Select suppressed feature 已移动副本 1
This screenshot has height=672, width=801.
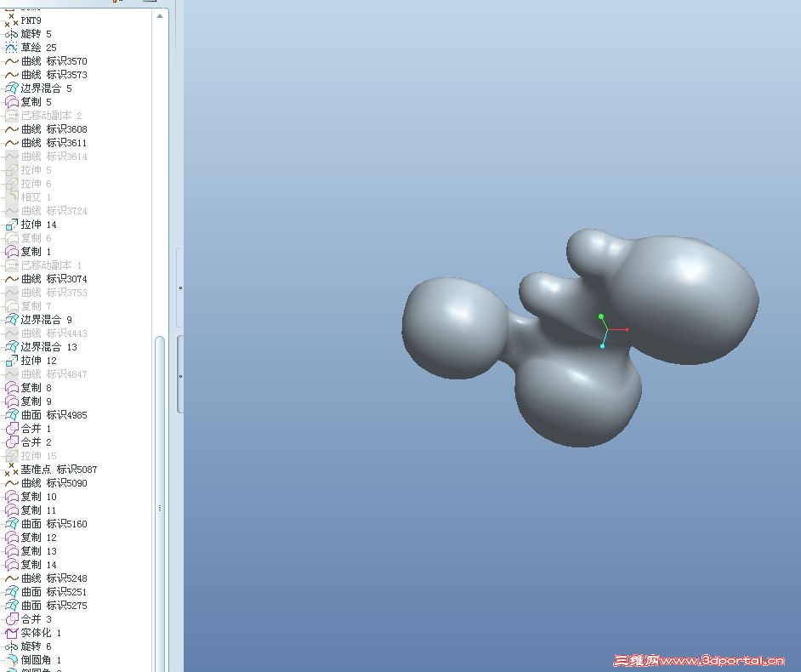coord(51,265)
